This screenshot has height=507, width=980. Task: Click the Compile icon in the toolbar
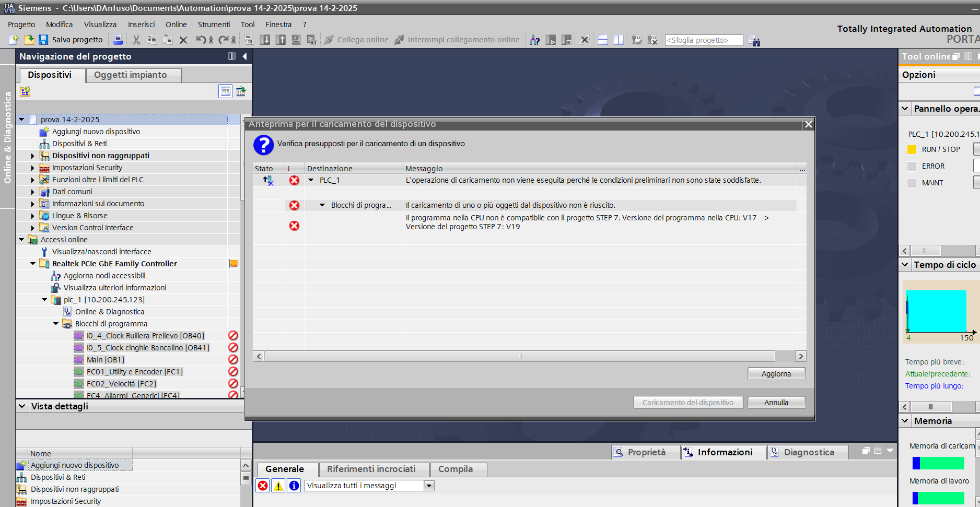[249, 40]
